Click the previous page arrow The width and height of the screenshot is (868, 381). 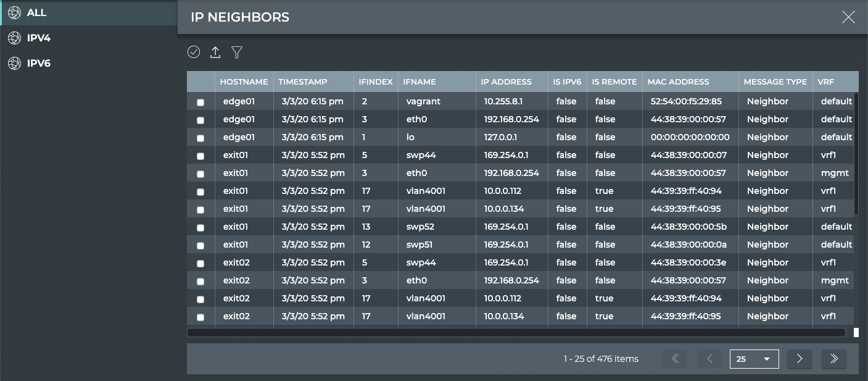pos(709,359)
